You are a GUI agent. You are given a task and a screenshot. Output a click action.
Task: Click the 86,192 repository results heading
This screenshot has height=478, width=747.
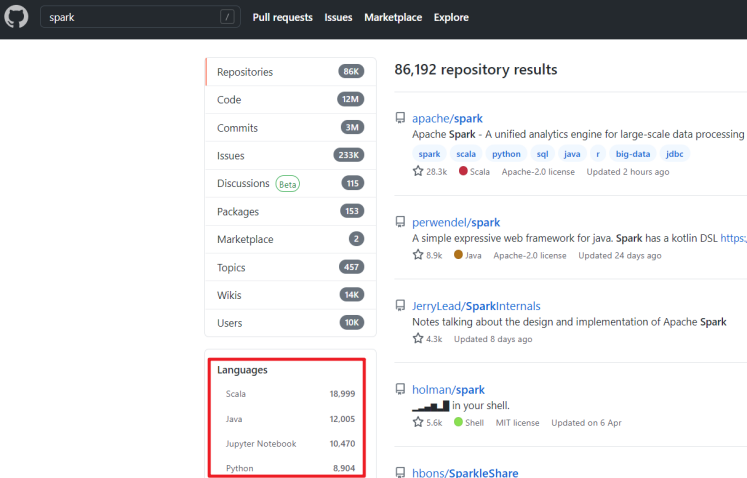coord(475,70)
